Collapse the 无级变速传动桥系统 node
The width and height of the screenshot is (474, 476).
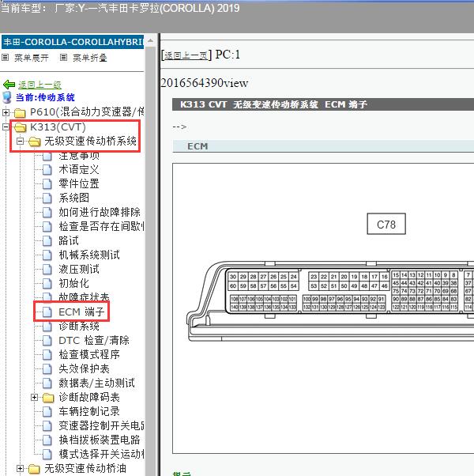click(x=20, y=142)
